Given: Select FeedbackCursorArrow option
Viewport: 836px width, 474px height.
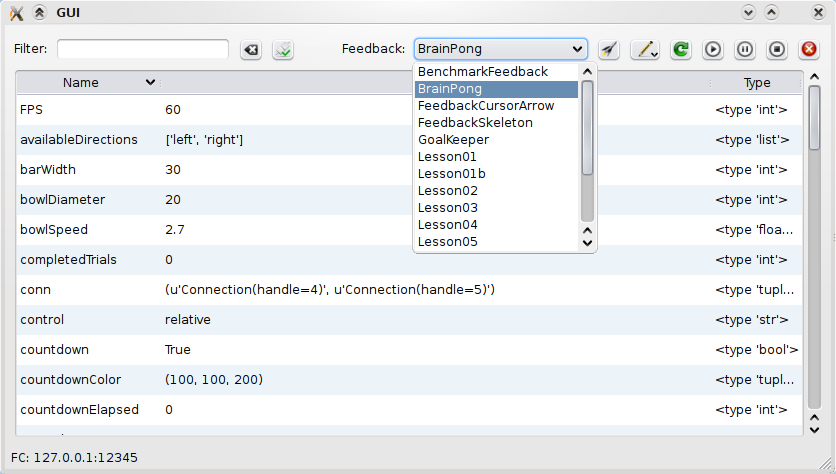Looking at the screenshot, I should (x=485, y=106).
